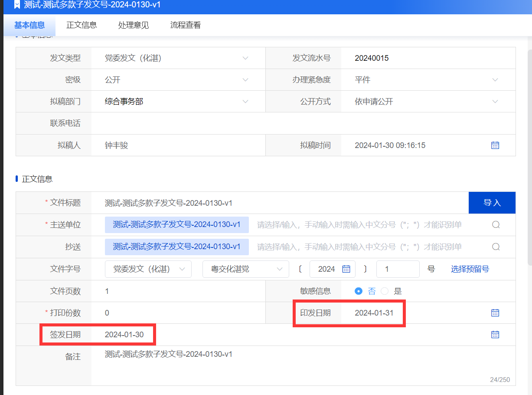The image size is (532, 395).
Task: Expand the 公开方式 dropdown
Action: click(495, 102)
